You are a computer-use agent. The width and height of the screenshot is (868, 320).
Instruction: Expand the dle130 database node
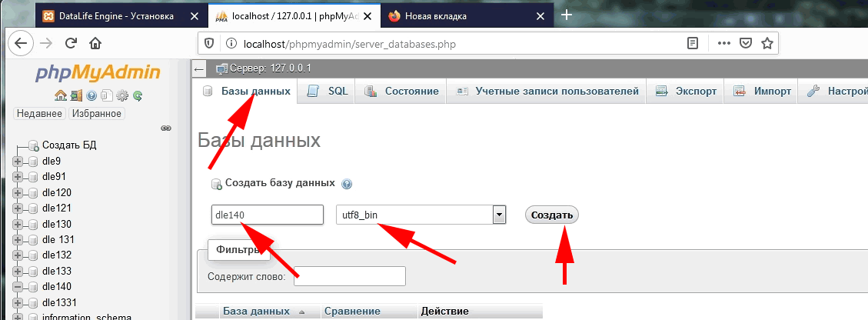point(18,225)
